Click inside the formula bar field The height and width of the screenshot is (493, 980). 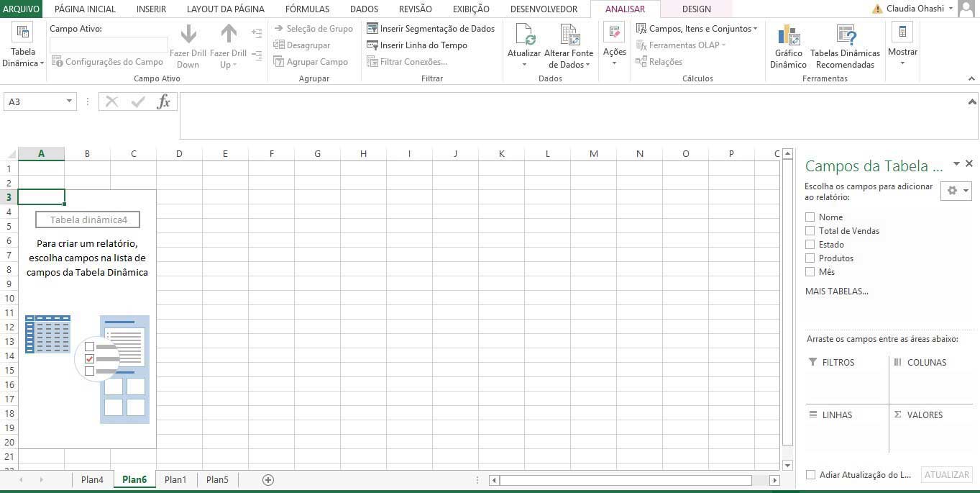tap(575, 115)
